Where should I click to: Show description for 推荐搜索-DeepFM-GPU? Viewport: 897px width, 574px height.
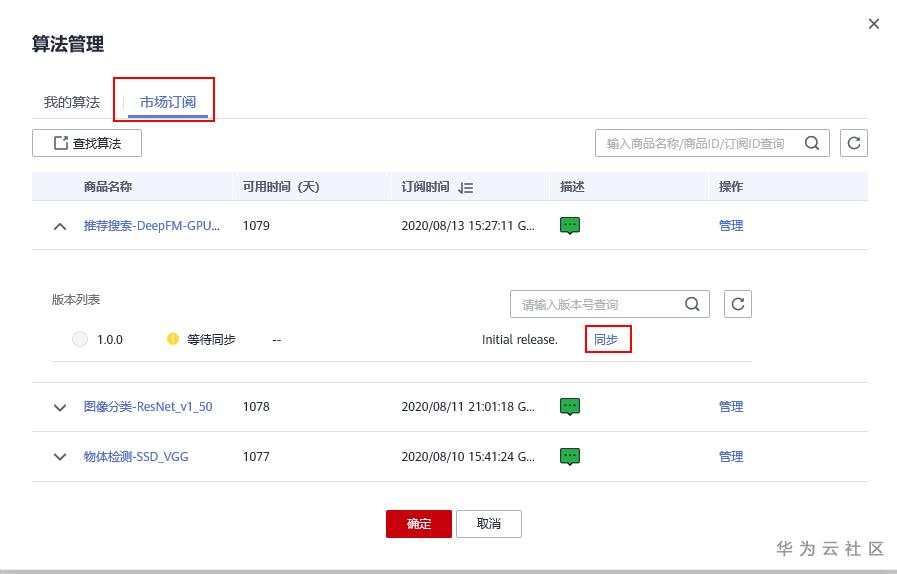coord(570,226)
